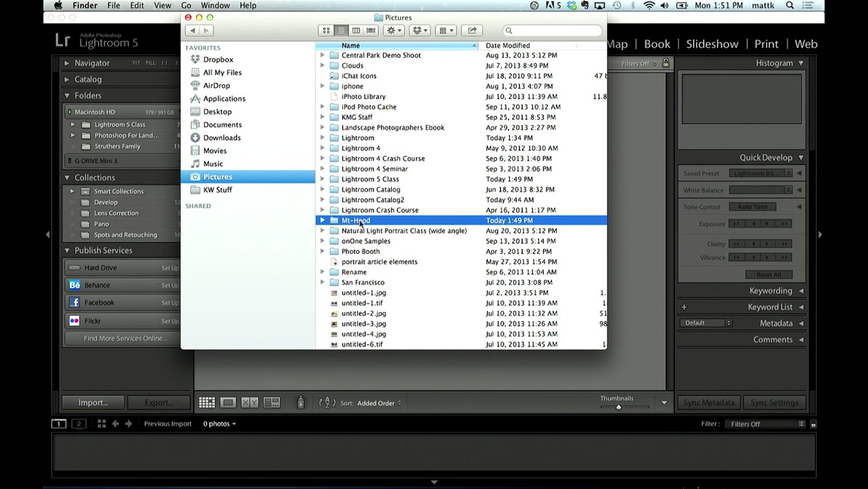Open the 0 photos filmstrip source dropdown
868x489 pixels.
[219, 424]
